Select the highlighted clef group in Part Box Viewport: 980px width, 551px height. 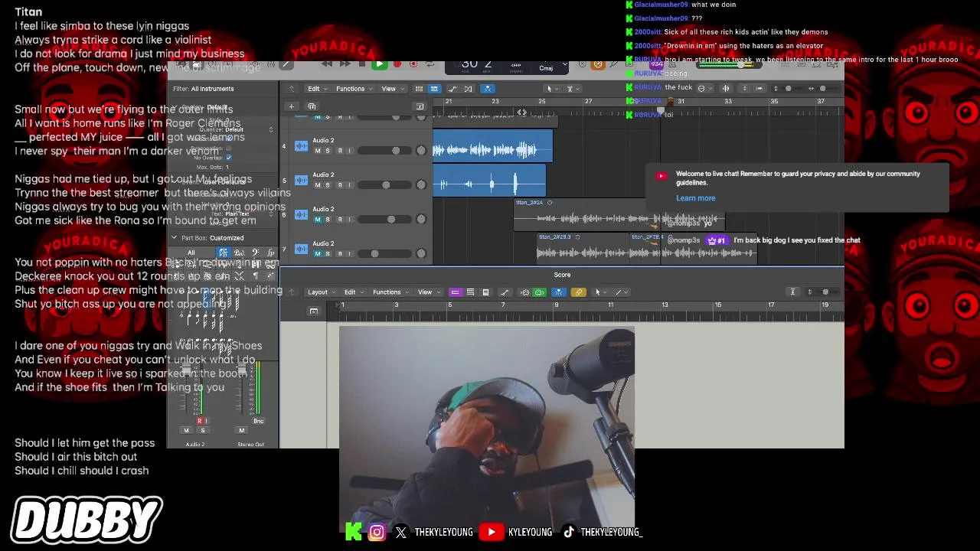(x=223, y=253)
